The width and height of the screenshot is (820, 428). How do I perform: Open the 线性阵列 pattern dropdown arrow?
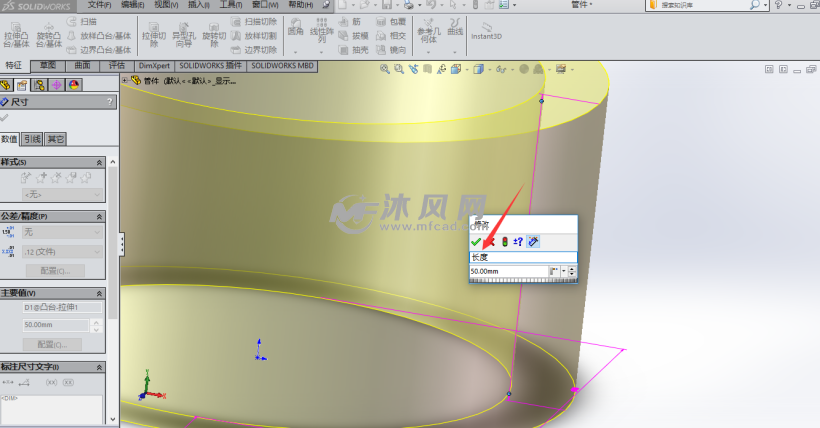click(321, 52)
